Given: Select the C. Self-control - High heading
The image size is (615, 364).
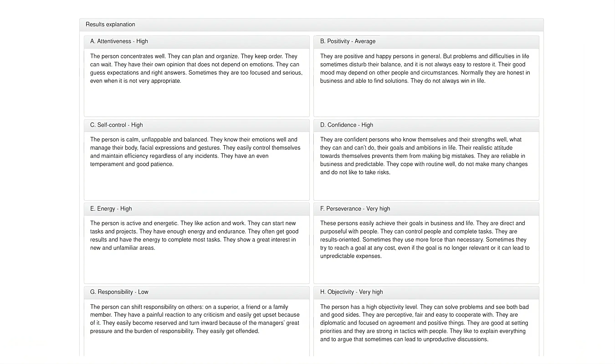Looking at the screenshot, I should click(x=116, y=125).
